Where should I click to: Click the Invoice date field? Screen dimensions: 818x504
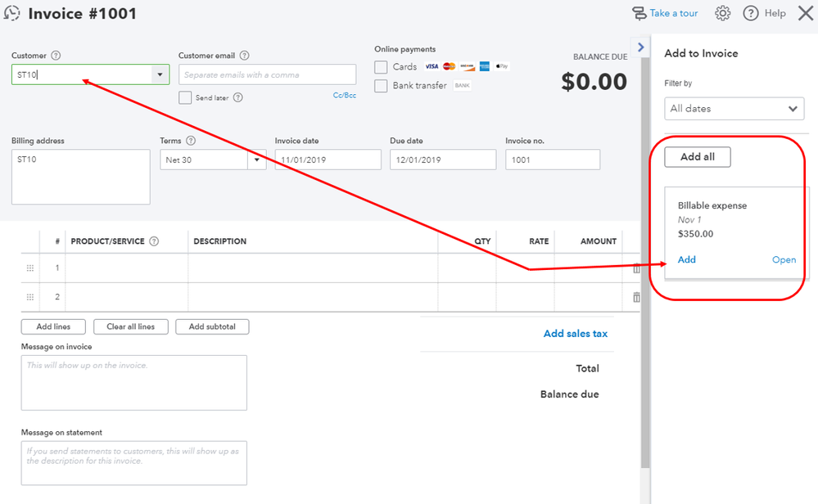[x=328, y=160]
